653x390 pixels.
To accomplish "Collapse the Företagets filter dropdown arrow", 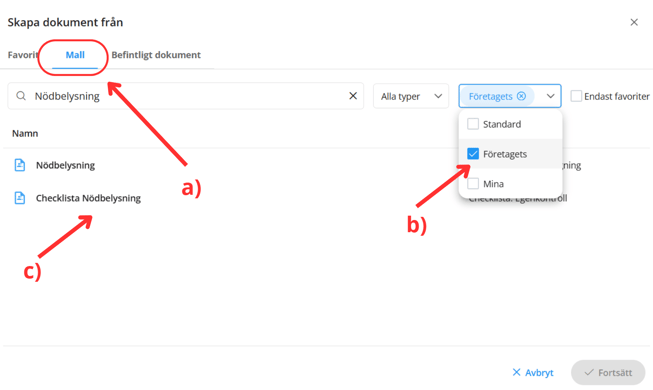I will [x=550, y=96].
